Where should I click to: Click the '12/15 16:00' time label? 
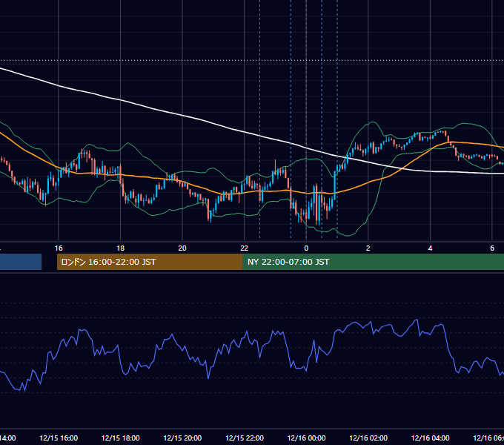coord(59,438)
